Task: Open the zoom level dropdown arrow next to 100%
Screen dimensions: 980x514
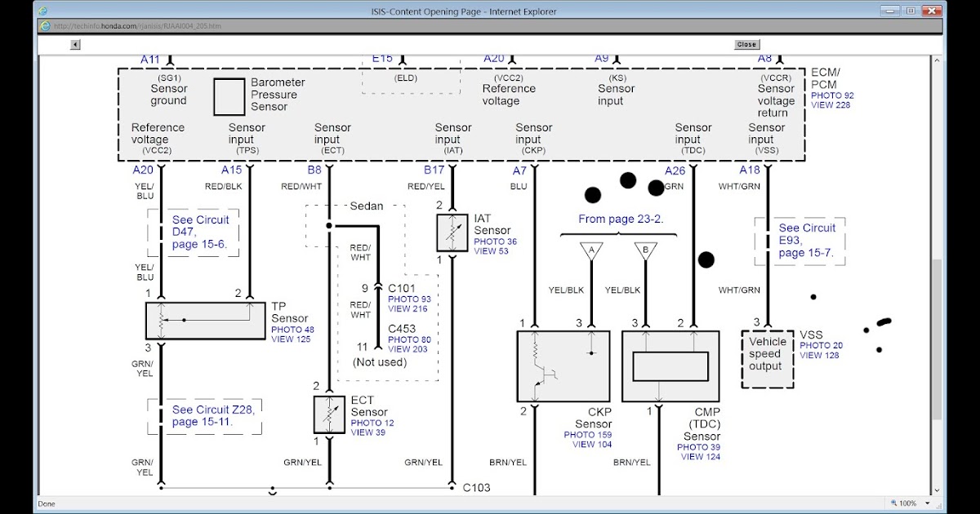Action: (x=925, y=503)
